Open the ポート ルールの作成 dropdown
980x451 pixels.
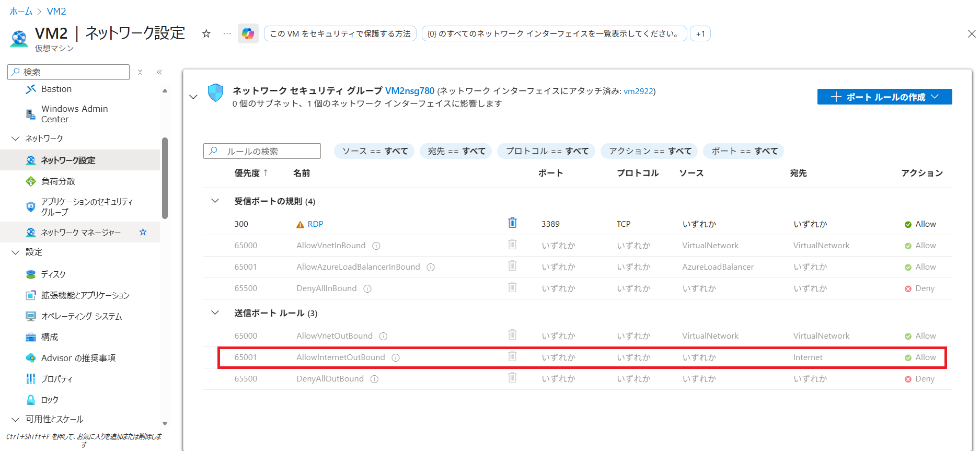(884, 97)
